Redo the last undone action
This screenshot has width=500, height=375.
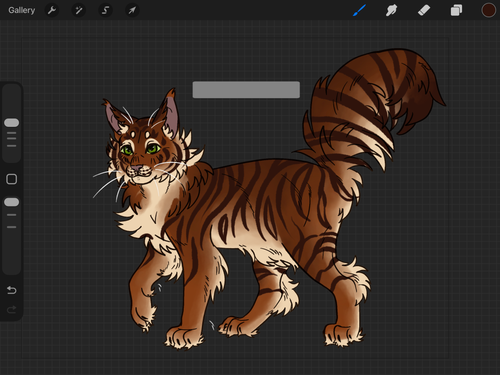tap(12, 310)
